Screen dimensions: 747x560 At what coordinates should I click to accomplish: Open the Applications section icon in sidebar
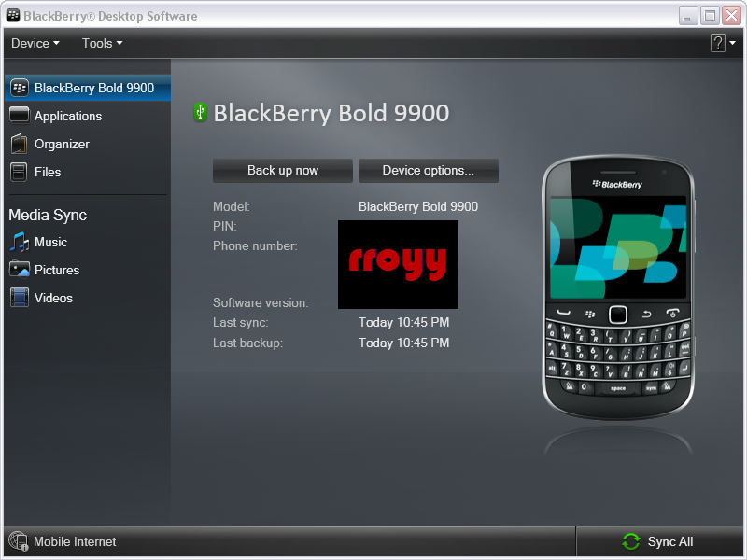click(21, 116)
